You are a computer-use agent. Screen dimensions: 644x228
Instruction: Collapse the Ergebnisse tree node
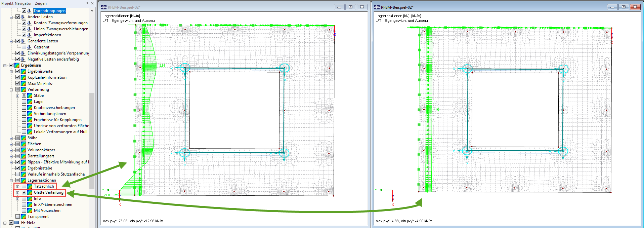pos(5,65)
